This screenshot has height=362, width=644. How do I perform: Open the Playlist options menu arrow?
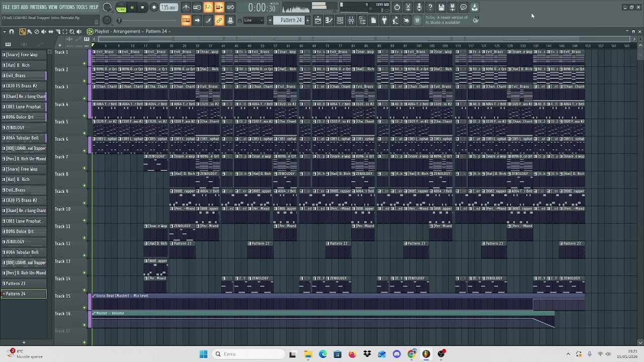[x=5, y=32]
